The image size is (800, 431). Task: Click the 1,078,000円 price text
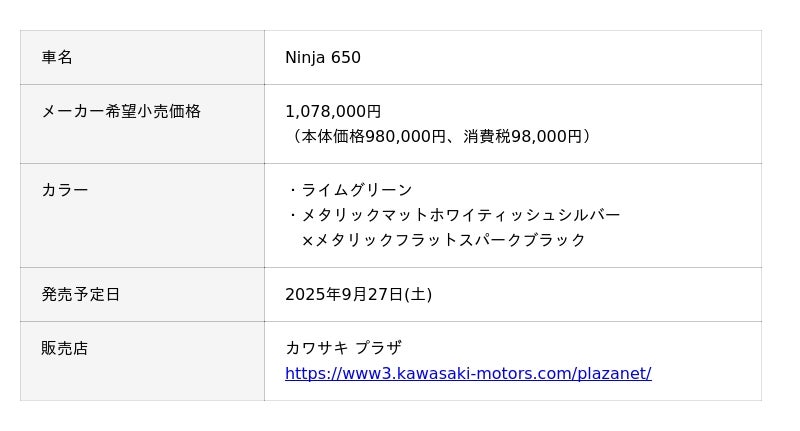coord(333,112)
